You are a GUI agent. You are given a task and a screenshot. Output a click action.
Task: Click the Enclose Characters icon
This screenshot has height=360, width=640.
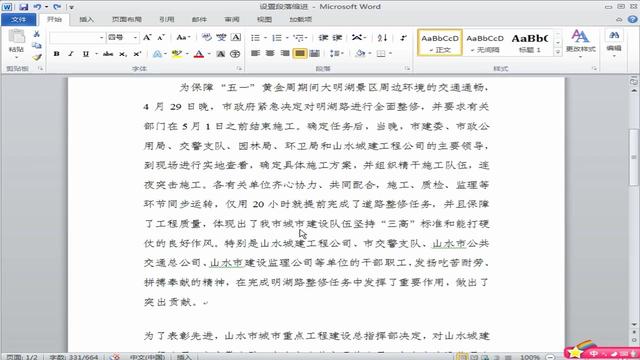click(235, 54)
